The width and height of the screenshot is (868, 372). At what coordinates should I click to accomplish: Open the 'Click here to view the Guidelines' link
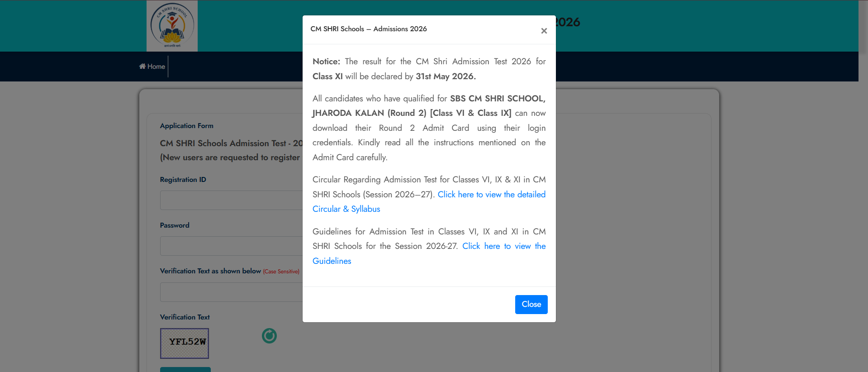pyautogui.click(x=429, y=253)
